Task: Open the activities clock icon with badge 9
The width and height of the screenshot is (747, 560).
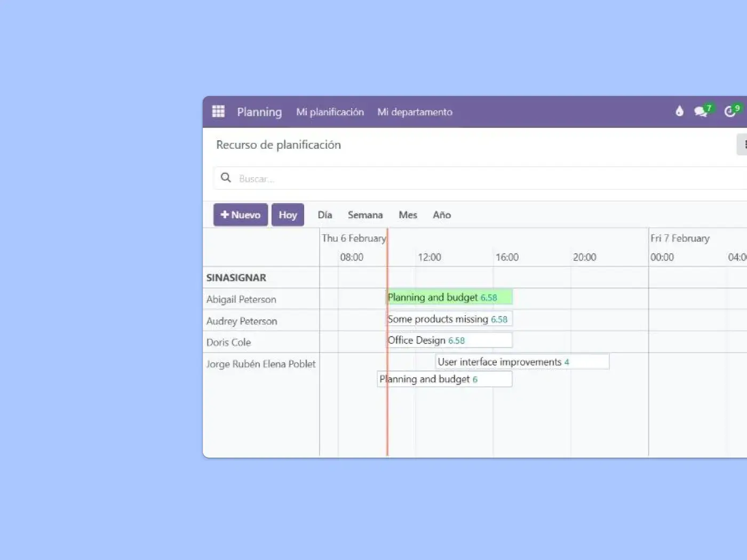Action: click(730, 111)
